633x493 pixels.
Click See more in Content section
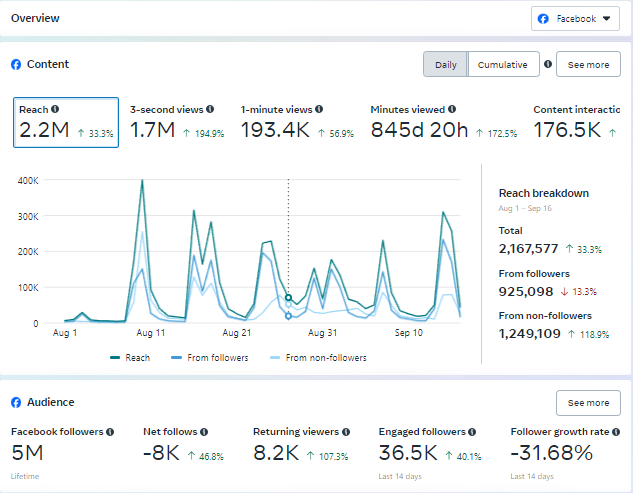(x=588, y=65)
